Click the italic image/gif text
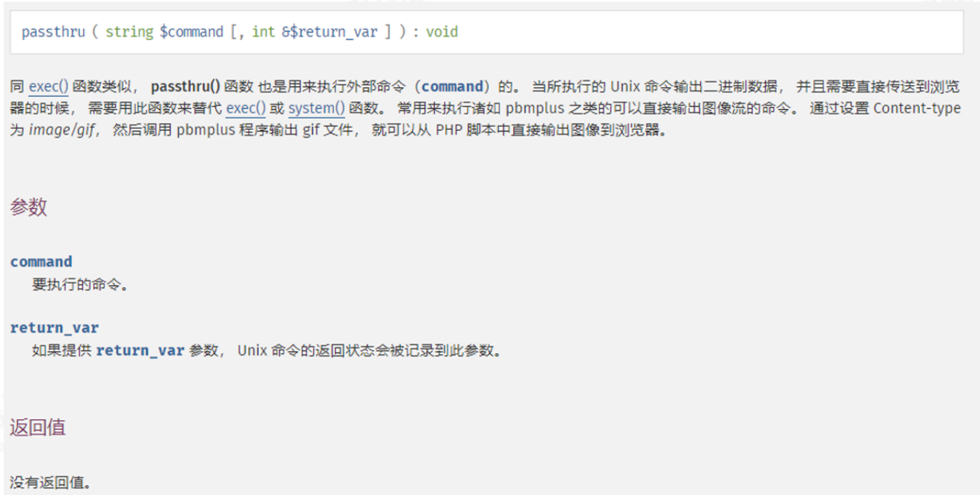This screenshot has height=495, width=980. click(x=62, y=130)
